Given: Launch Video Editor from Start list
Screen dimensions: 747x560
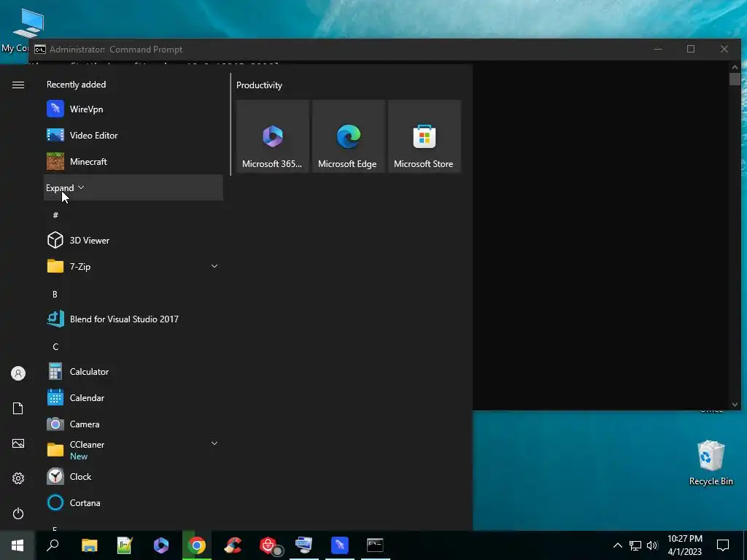Looking at the screenshot, I should click(x=133, y=135).
